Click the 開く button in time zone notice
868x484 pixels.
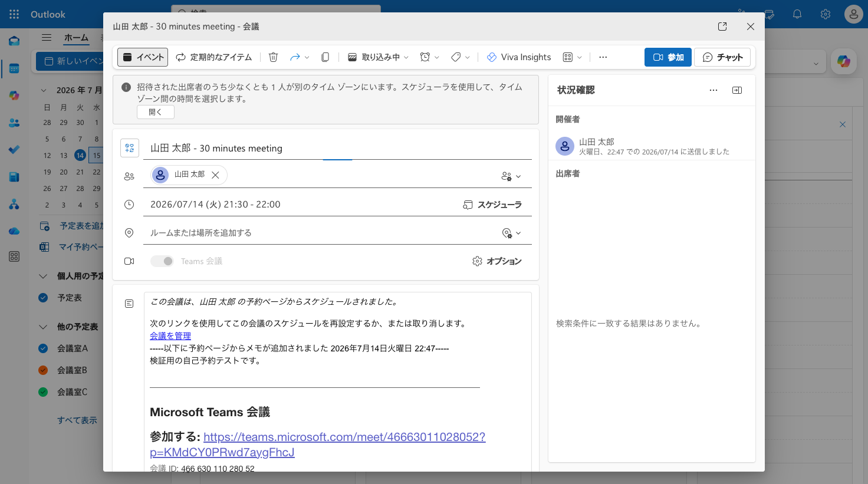point(156,112)
